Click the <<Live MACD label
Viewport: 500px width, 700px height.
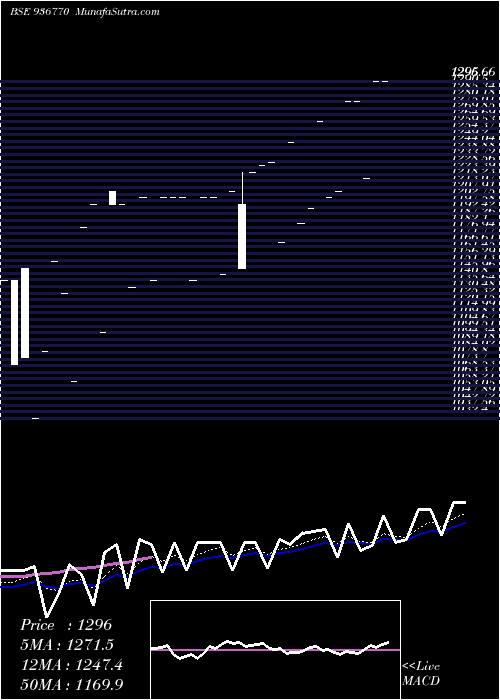click(x=421, y=673)
